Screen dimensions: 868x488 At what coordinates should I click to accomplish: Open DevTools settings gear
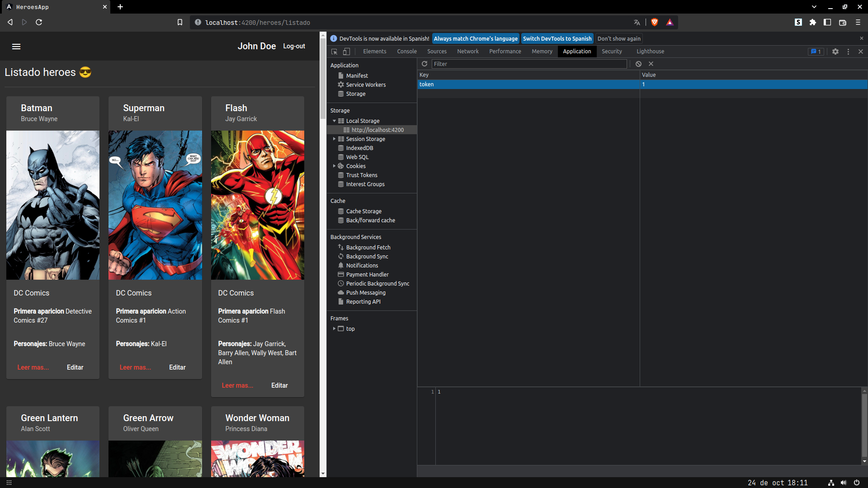[x=835, y=52]
